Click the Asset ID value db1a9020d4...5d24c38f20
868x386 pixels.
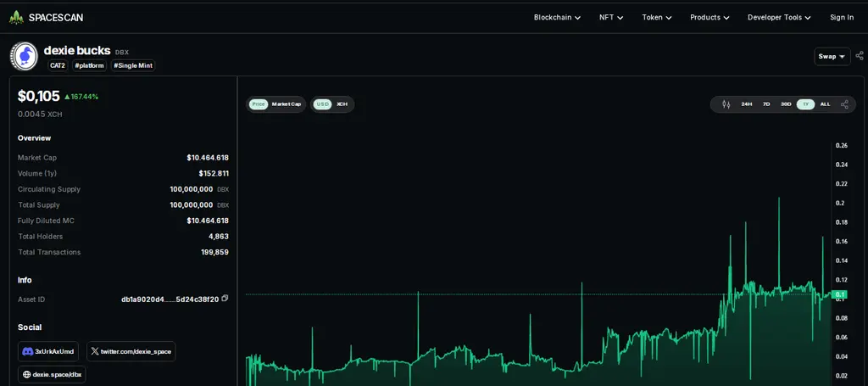(x=170, y=299)
